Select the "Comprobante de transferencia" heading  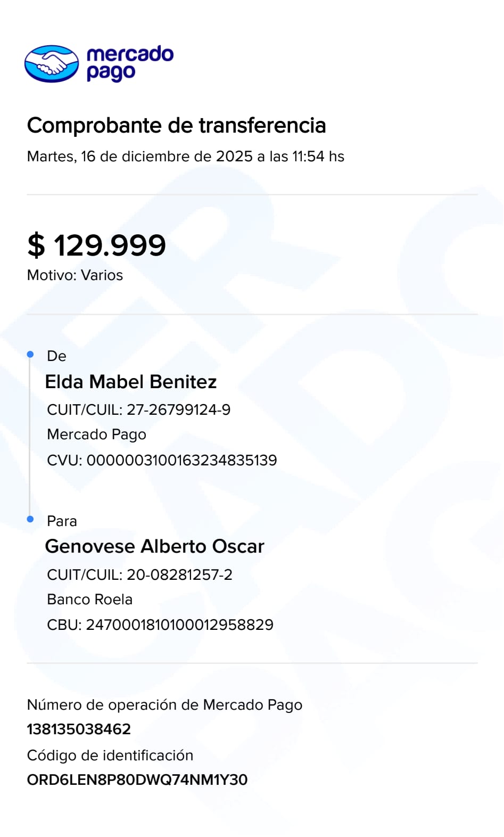pos(176,126)
